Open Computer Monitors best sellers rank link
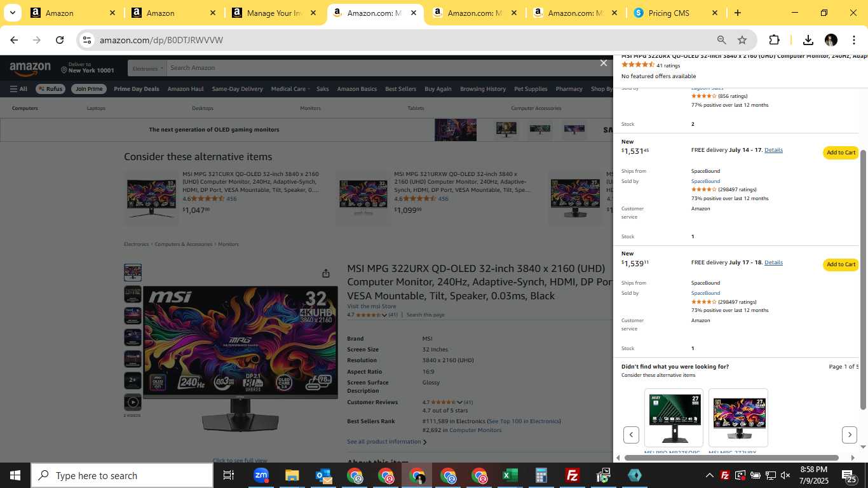Image resolution: width=868 pixels, height=488 pixels. tap(475, 430)
